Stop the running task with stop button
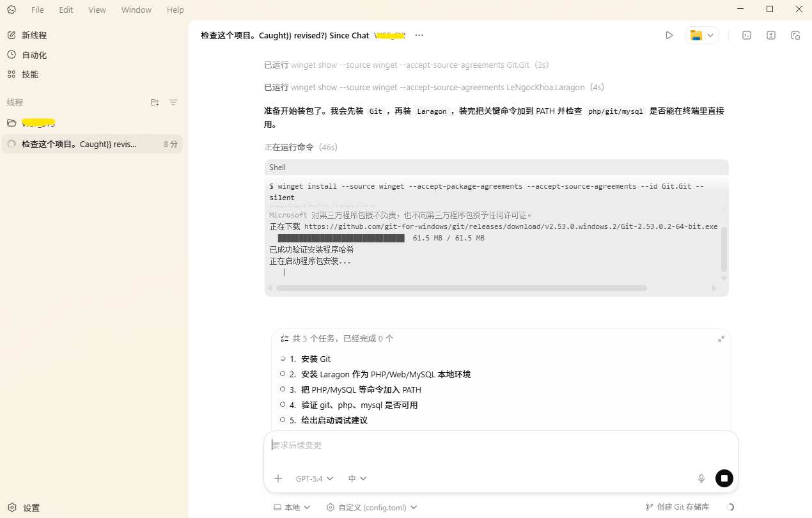Image resolution: width=812 pixels, height=518 pixels. 724,478
